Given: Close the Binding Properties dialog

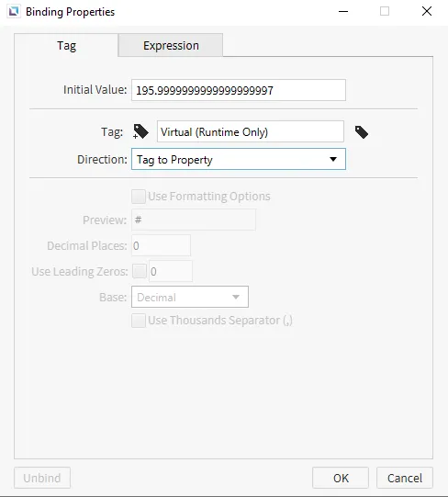Looking at the screenshot, I should click(x=427, y=11).
